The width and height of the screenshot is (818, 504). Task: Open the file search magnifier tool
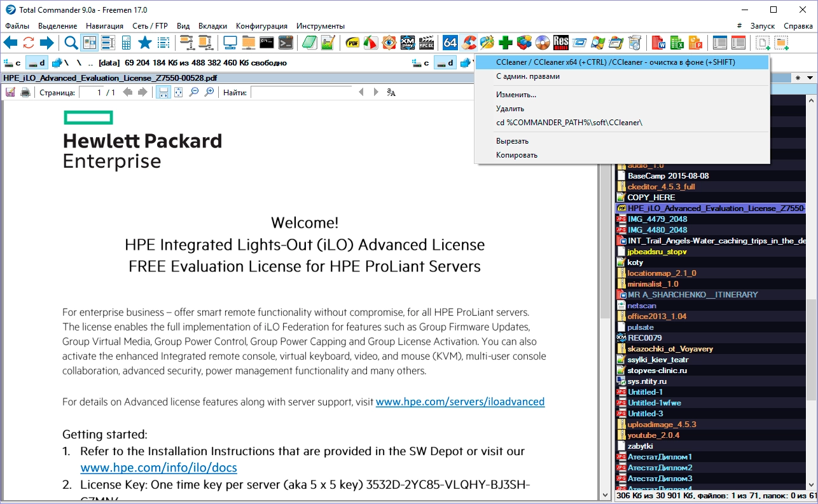71,43
